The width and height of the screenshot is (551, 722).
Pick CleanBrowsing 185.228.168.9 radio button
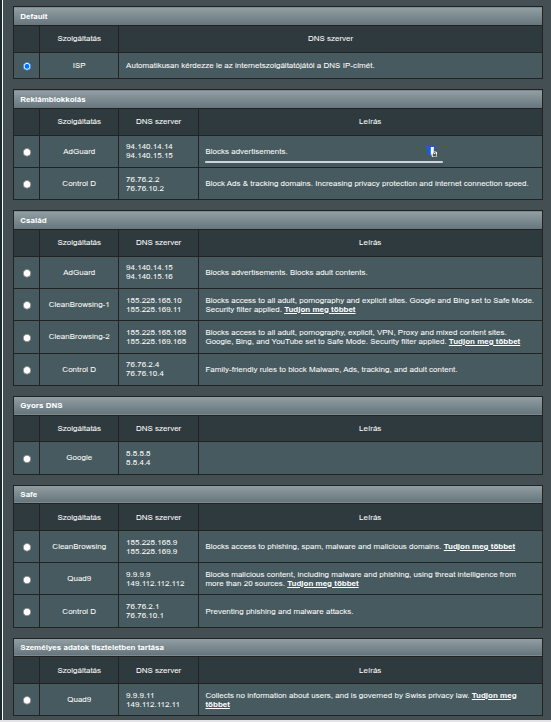(27, 547)
